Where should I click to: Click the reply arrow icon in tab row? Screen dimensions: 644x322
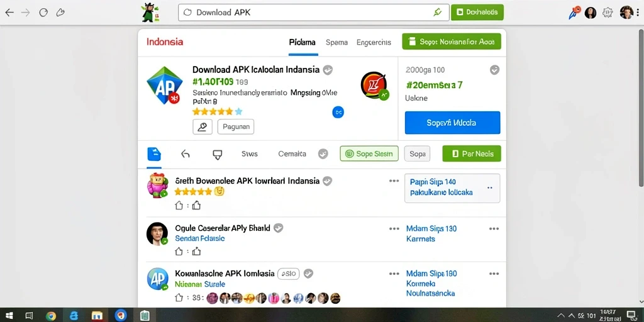click(186, 154)
